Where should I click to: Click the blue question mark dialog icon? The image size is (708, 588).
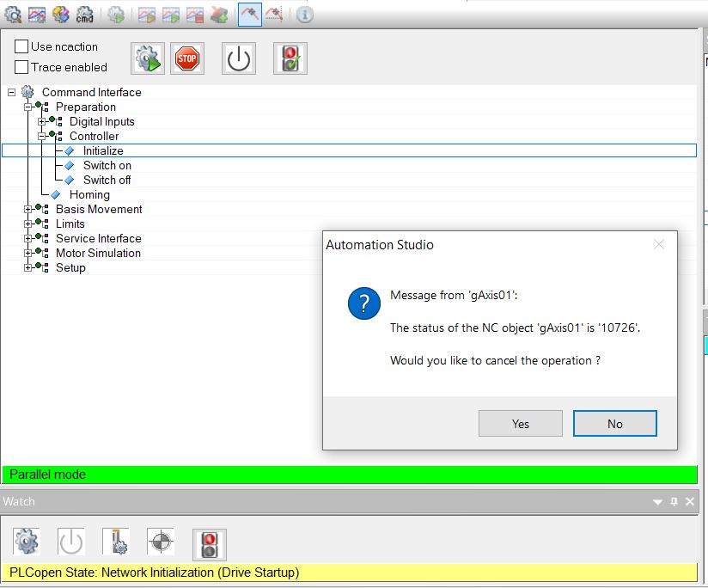(x=364, y=303)
